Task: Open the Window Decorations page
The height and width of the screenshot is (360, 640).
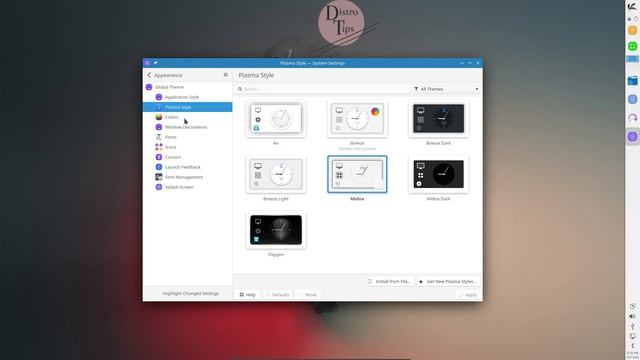Action: coord(187,127)
